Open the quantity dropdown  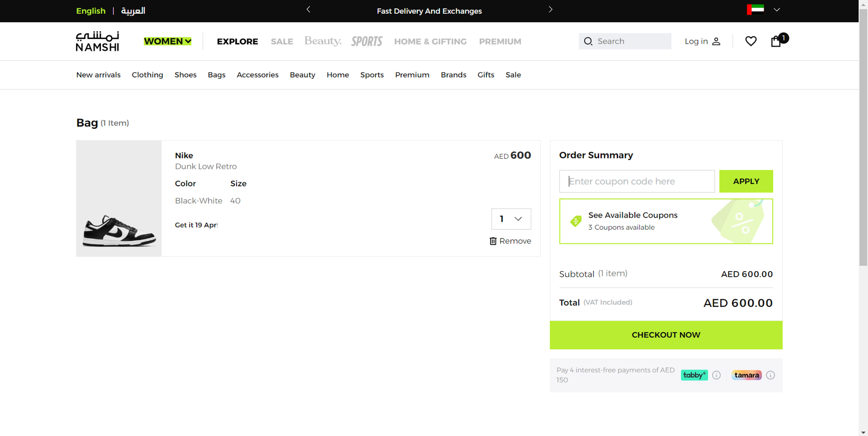[511, 219]
